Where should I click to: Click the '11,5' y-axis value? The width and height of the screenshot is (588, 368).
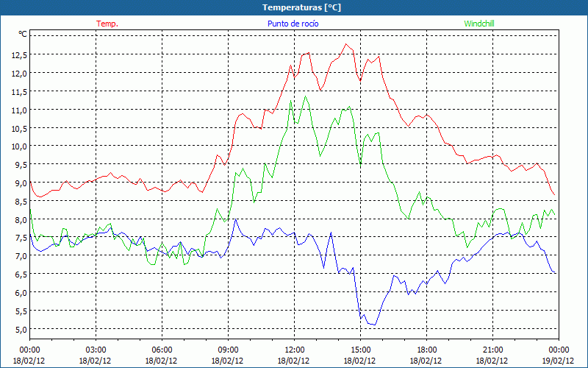tap(20, 92)
